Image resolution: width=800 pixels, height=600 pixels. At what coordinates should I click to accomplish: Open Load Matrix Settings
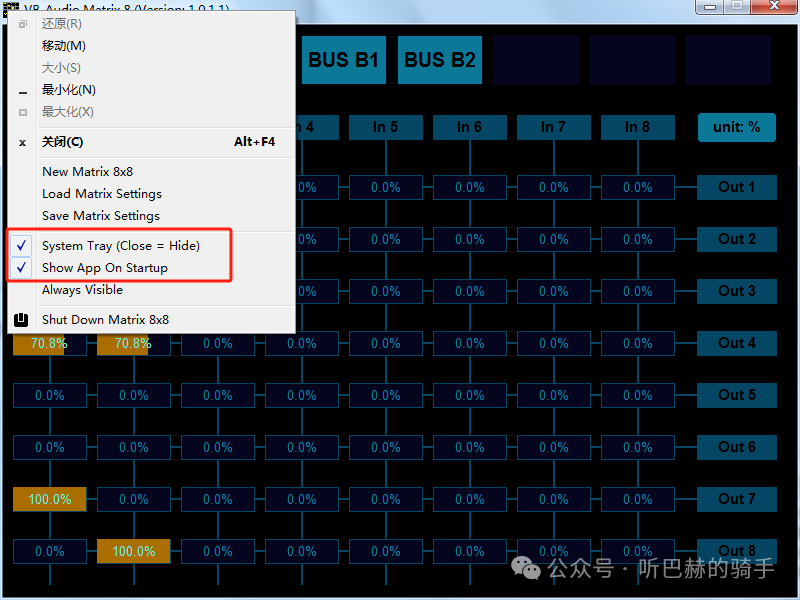101,194
